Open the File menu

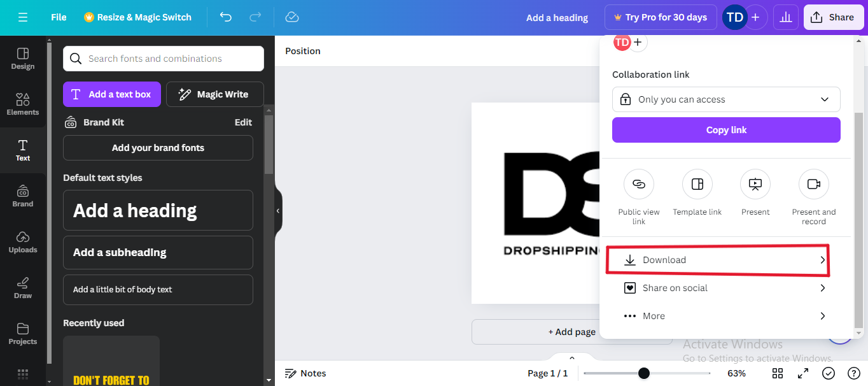(59, 17)
